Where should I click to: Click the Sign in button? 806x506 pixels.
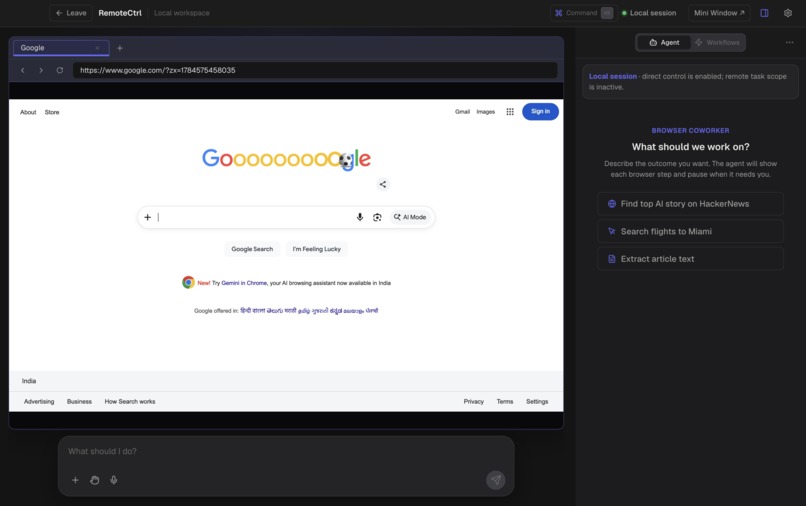(540, 112)
